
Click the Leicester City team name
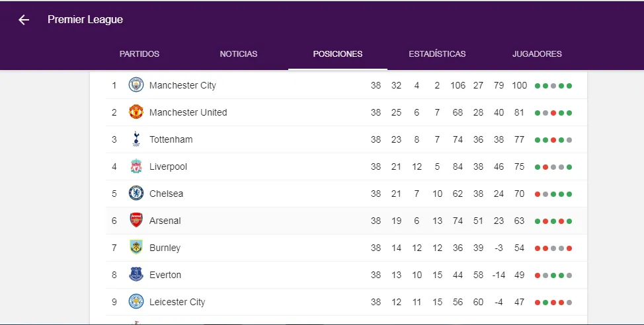(x=177, y=302)
